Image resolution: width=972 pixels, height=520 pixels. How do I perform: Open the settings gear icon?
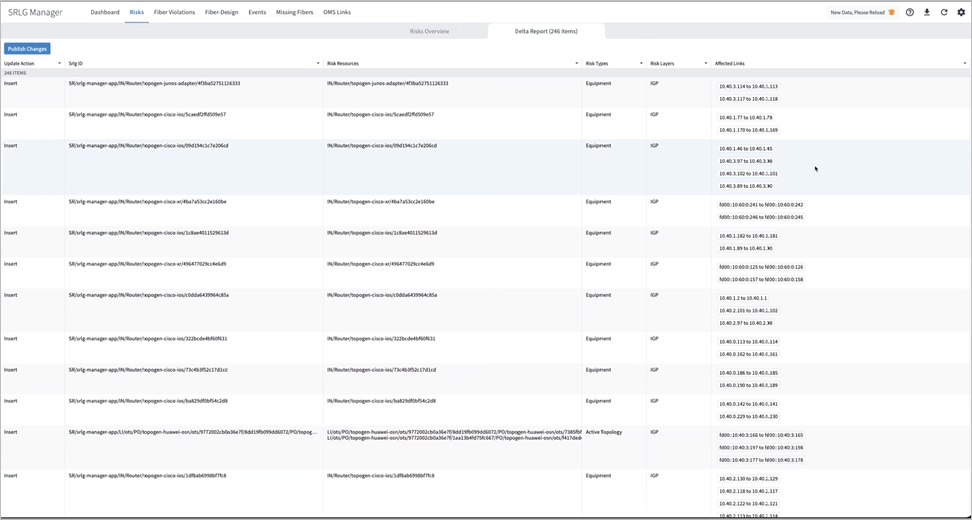coord(961,13)
